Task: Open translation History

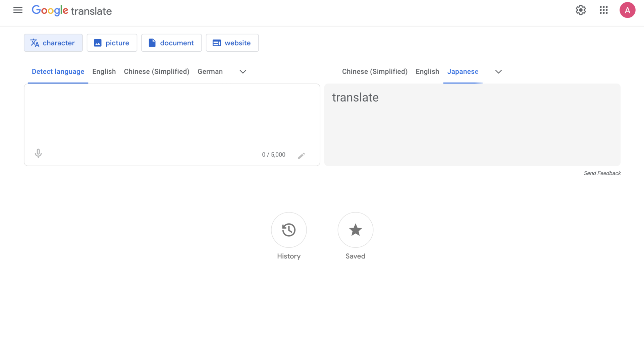Action: pos(289,236)
